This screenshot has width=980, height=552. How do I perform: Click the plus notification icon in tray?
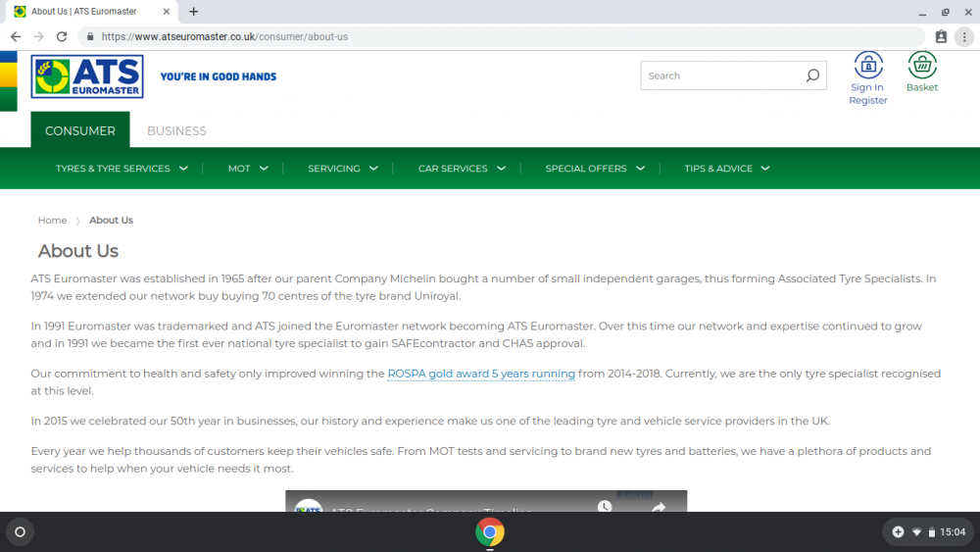pyautogui.click(x=898, y=532)
